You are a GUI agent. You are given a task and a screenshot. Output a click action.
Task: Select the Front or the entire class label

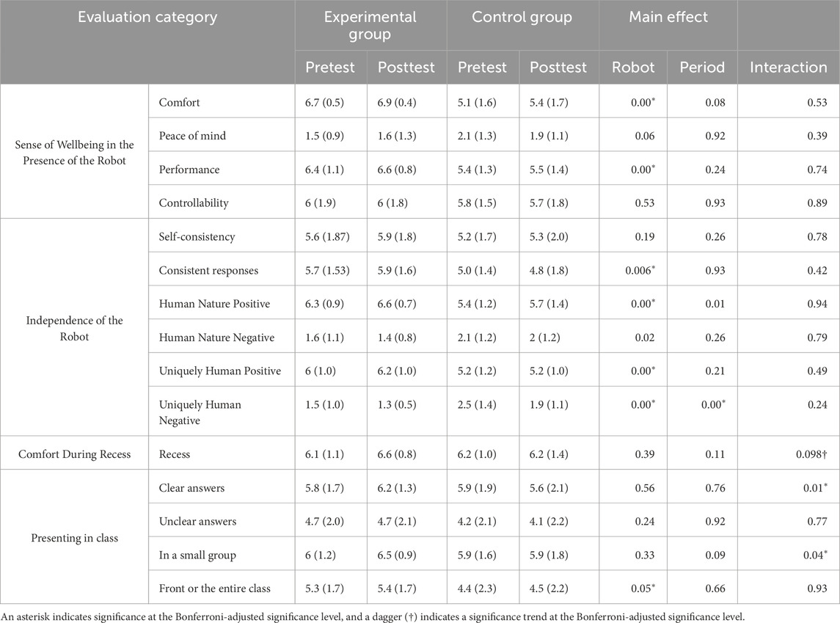pos(214,589)
